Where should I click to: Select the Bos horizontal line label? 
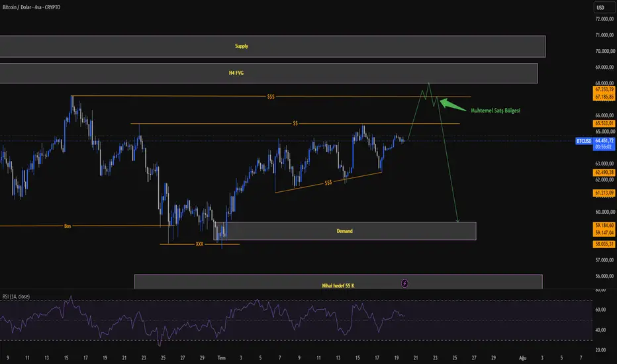68,226
